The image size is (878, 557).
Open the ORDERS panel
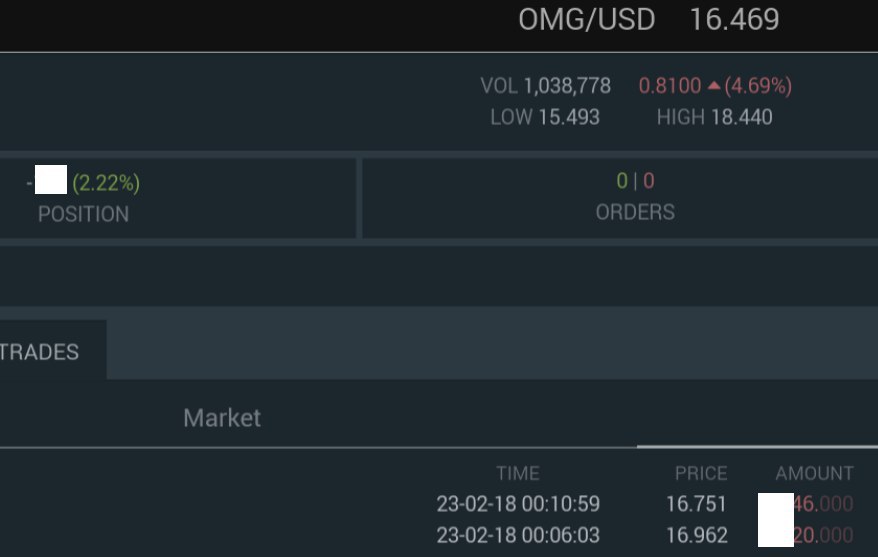click(x=620, y=198)
